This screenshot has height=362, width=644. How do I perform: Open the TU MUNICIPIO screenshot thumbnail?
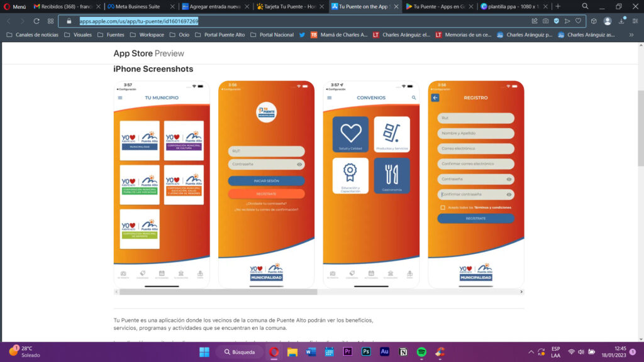(162, 184)
